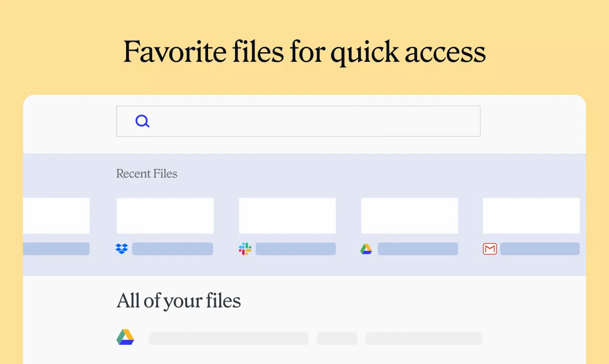
Task: Click the Google Drive icon in Recent Files
Action: point(366,249)
